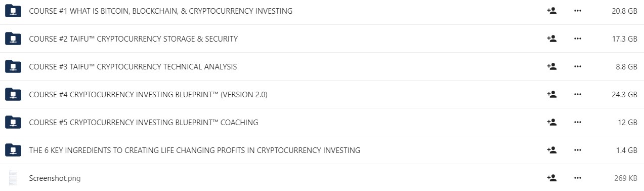The image size is (644, 191).
Task: Open Course #4 Investing Blueprint Version 2.0
Action: point(148,94)
